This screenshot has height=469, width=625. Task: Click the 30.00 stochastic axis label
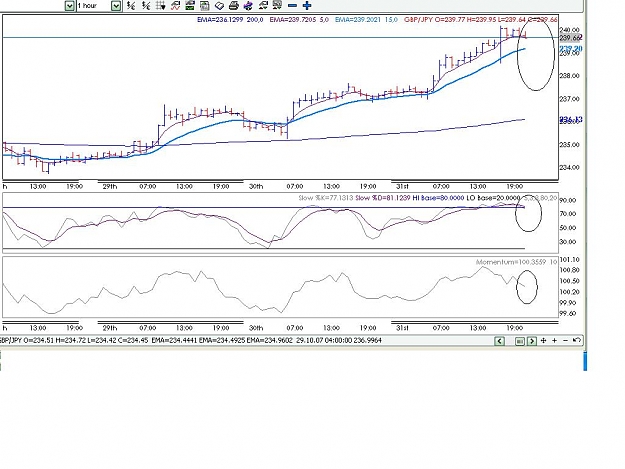568,242
